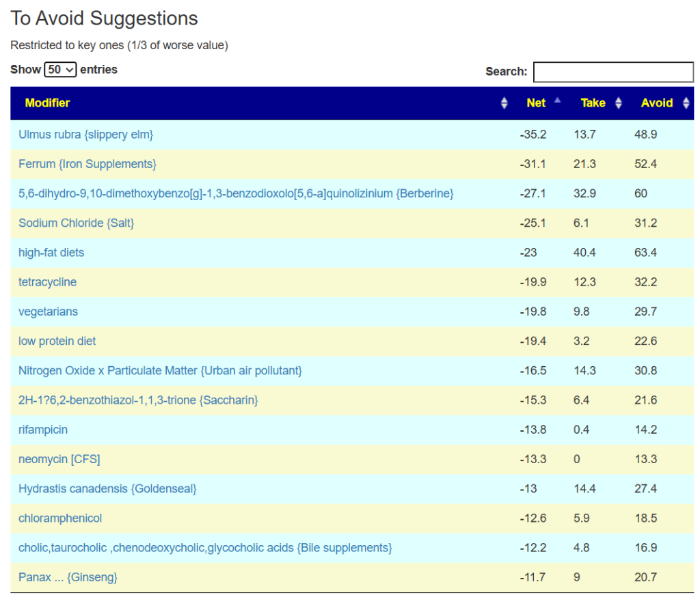Open the Ulmus rubra slippery elm link
Viewport: 700px width, 595px height.
pos(85,135)
